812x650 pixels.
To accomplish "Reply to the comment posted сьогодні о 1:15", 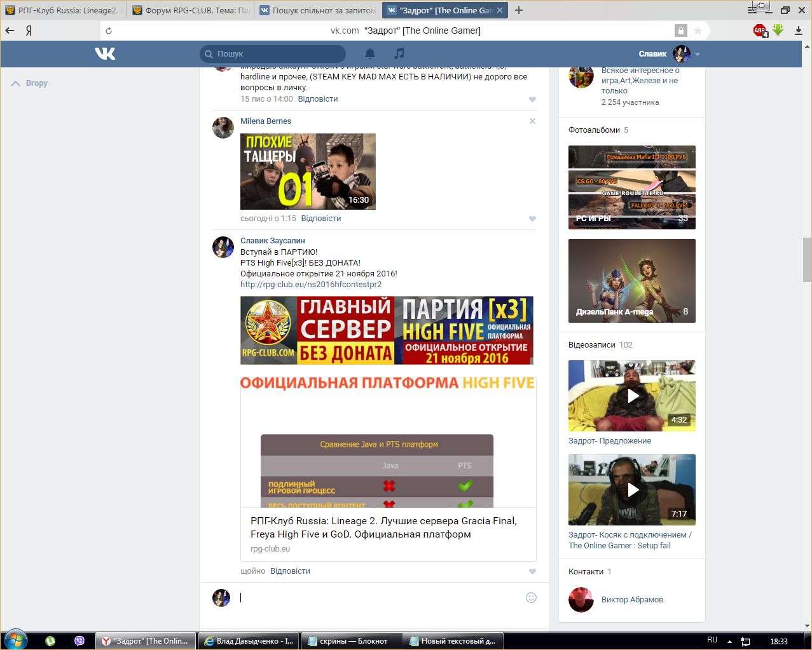I will click(x=321, y=219).
